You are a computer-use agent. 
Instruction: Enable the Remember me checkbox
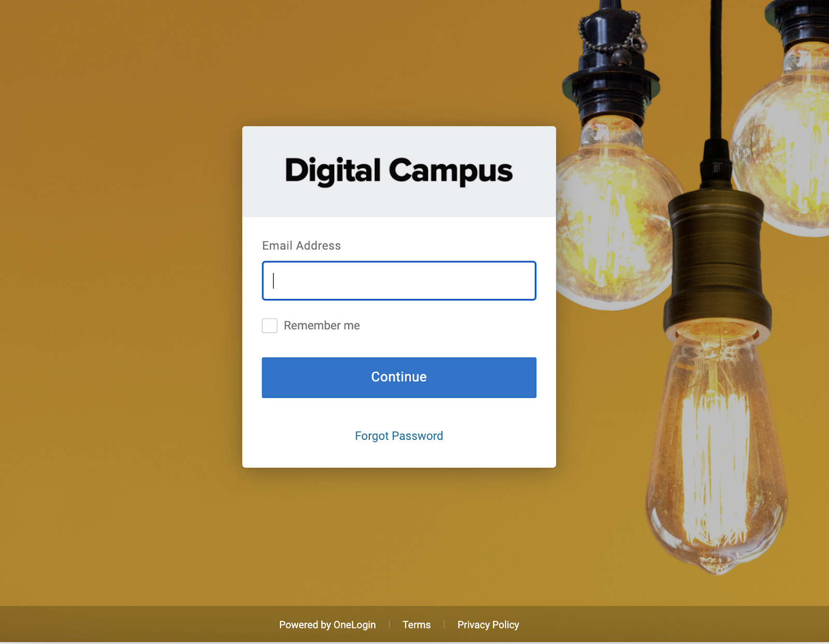[x=269, y=325]
